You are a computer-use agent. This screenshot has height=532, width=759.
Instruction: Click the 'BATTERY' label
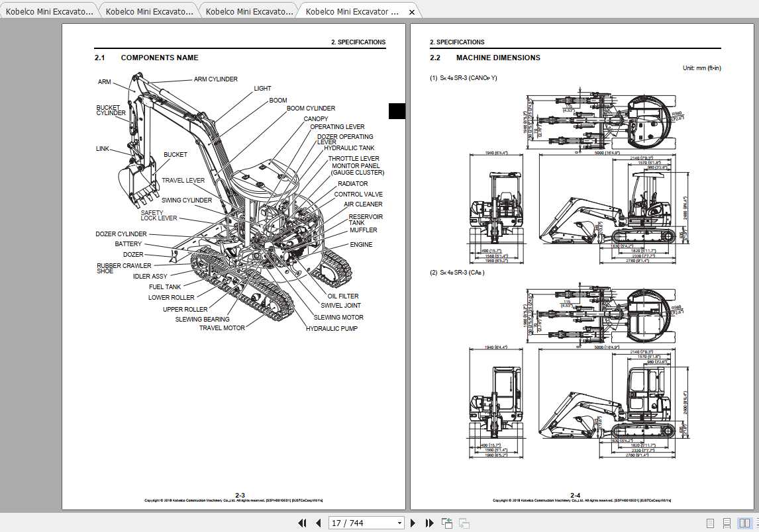click(x=128, y=244)
